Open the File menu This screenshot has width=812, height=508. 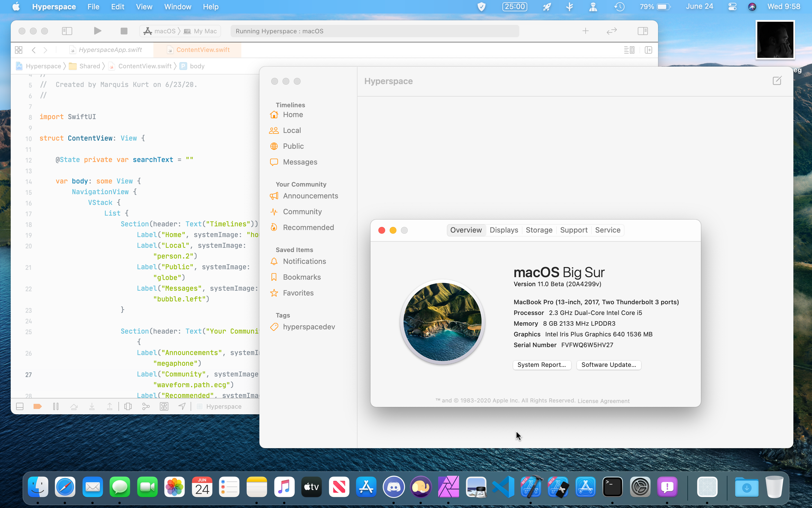click(93, 7)
